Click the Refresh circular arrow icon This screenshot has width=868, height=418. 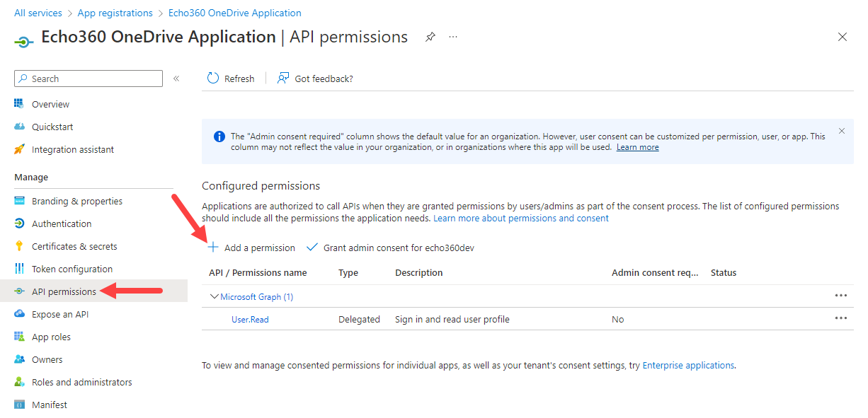click(x=213, y=78)
